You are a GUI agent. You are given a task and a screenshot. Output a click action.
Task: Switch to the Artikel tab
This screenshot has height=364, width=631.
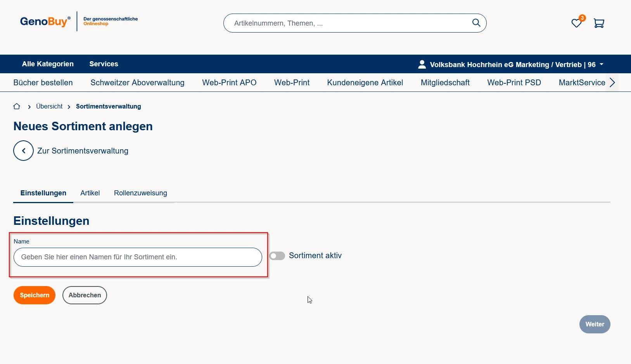coord(90,193)
